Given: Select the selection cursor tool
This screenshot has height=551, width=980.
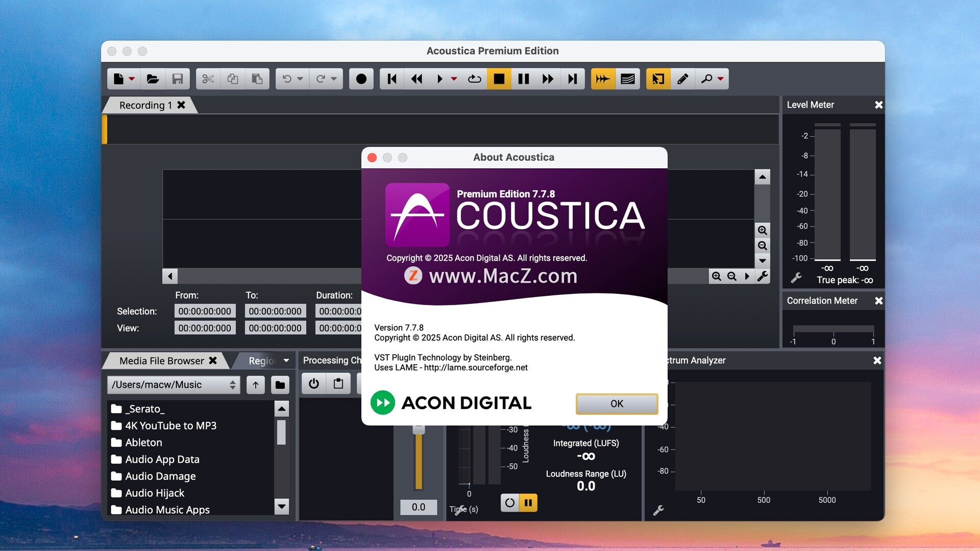Looking at the screenshot, I should pyautogui.click(x=658, y=79).
